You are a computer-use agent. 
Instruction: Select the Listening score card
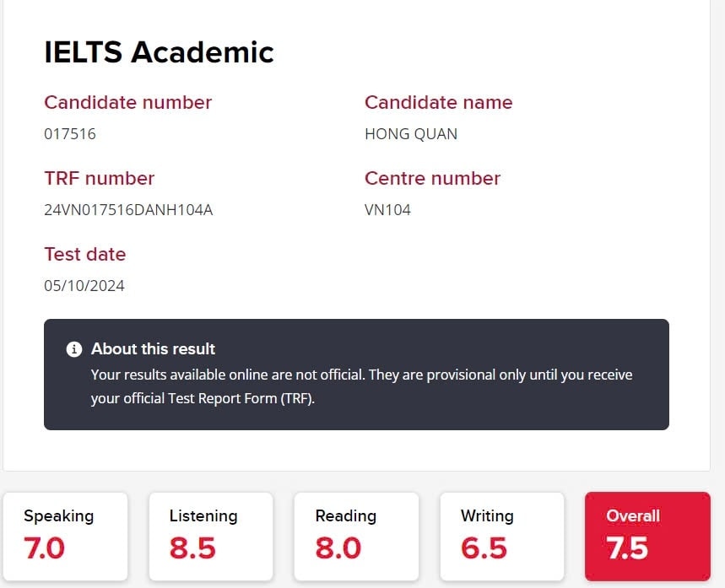(211, 537)
